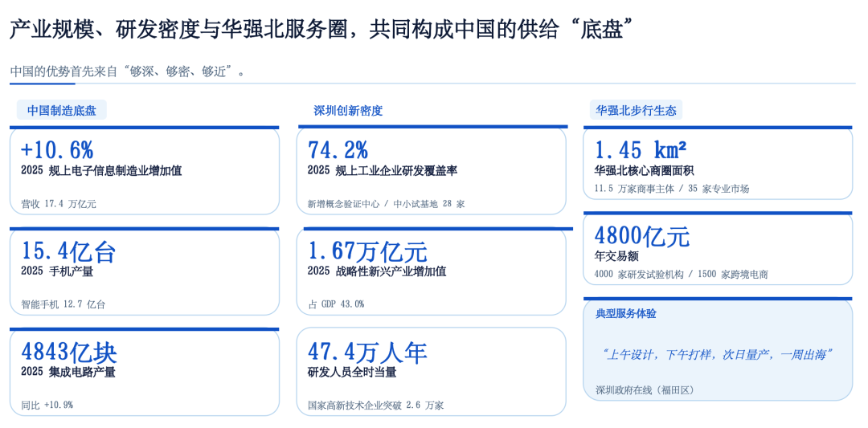Click the "占 GDP 43.0%" note
The width and height of the screenshot is (868, 428).
[x=335, y=304]
